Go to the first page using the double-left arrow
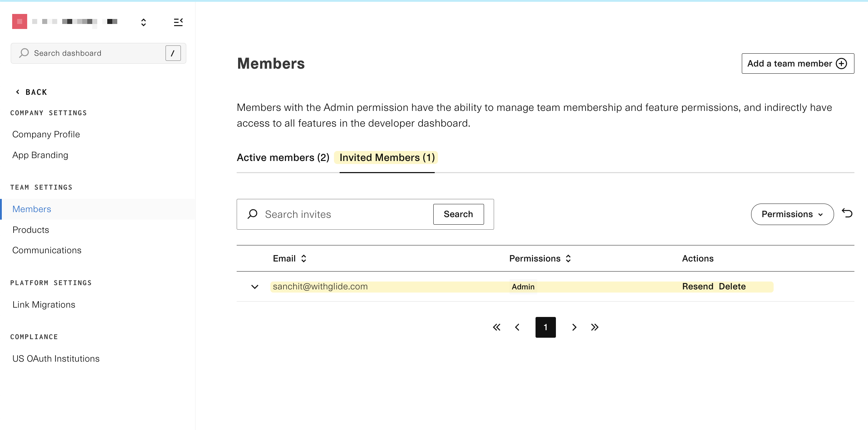The image size is (868, 430). point(497,327)
